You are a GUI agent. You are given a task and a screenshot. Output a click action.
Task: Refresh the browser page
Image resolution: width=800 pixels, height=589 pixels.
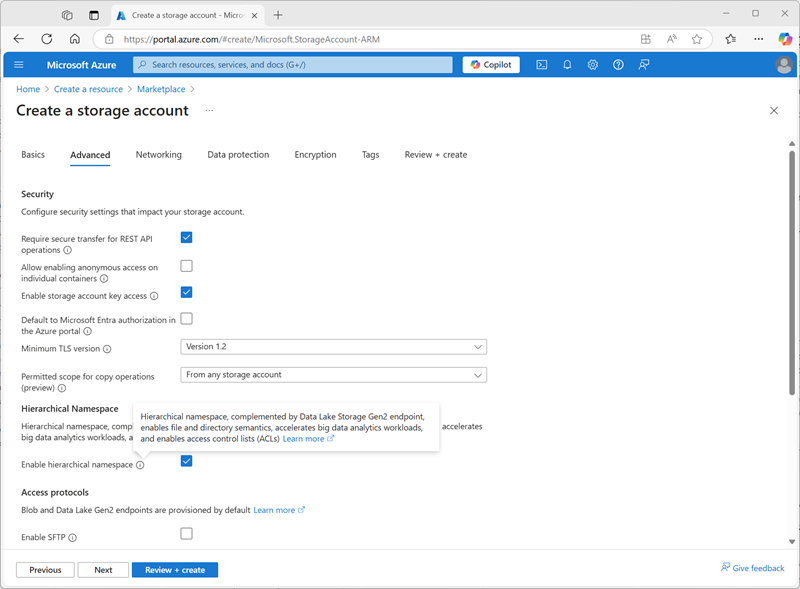click(47, 39)
